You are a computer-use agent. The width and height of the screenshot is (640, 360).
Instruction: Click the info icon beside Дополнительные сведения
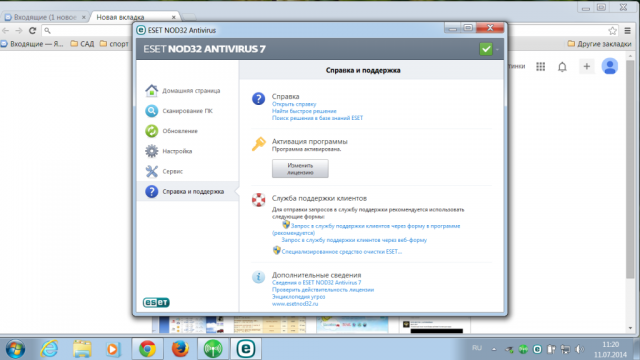point(258,277)
